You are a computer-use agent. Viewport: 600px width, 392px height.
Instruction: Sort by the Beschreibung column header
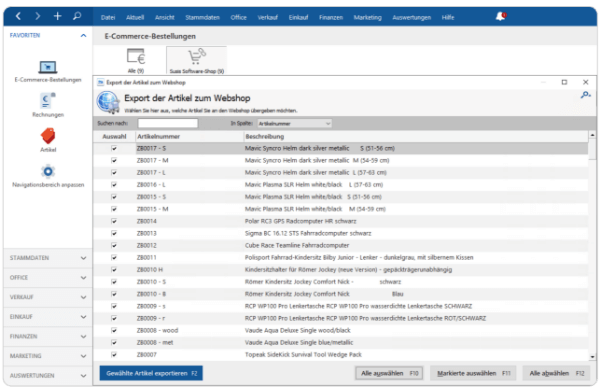[x=416, y=136]
